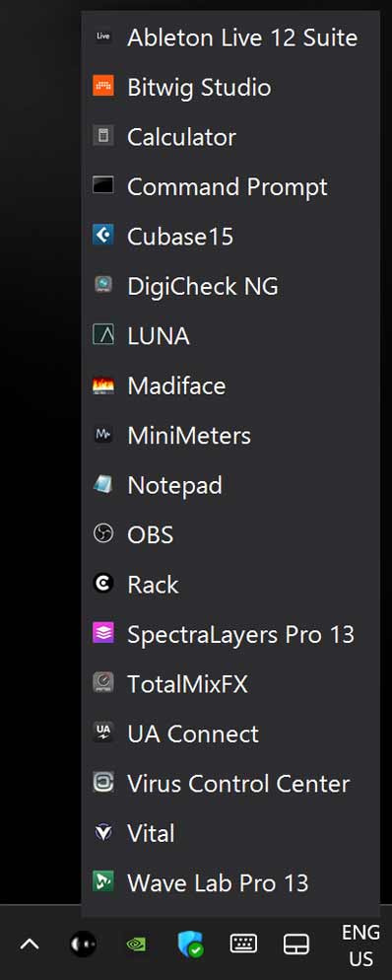
Task: Click the green Wave Lab Pro icon
Action: point(103,882)
